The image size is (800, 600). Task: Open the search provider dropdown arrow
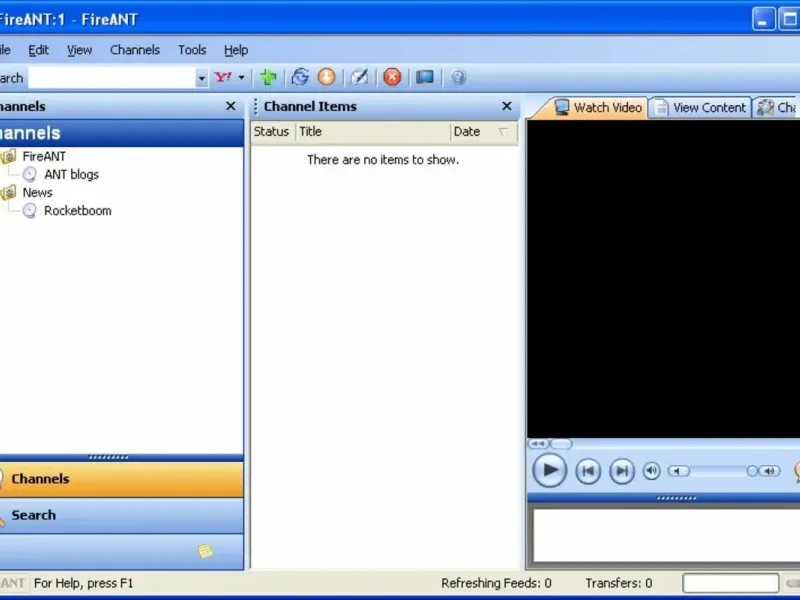[x=241, y=78]
